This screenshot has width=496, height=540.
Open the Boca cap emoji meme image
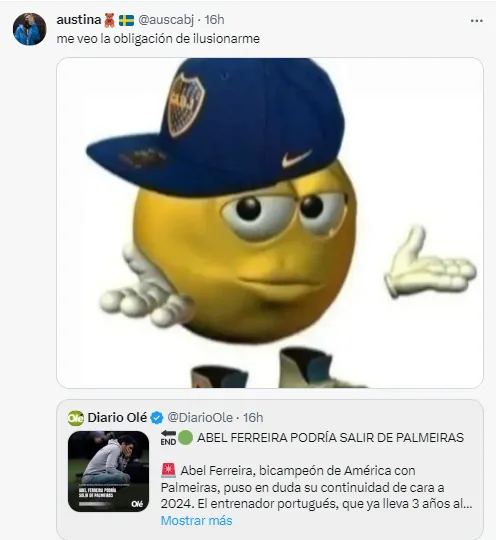tap(270, 223)
